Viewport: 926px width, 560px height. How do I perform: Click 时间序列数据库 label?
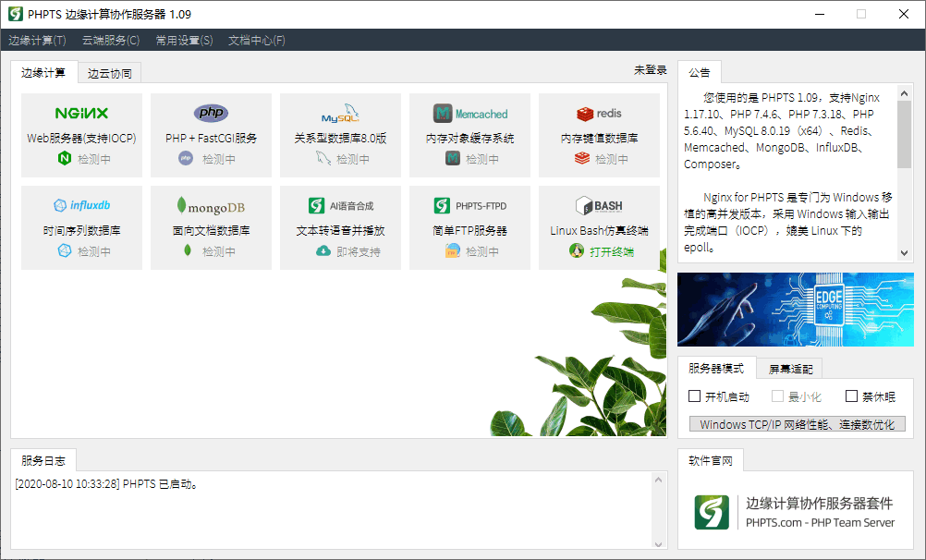point(81,230)
